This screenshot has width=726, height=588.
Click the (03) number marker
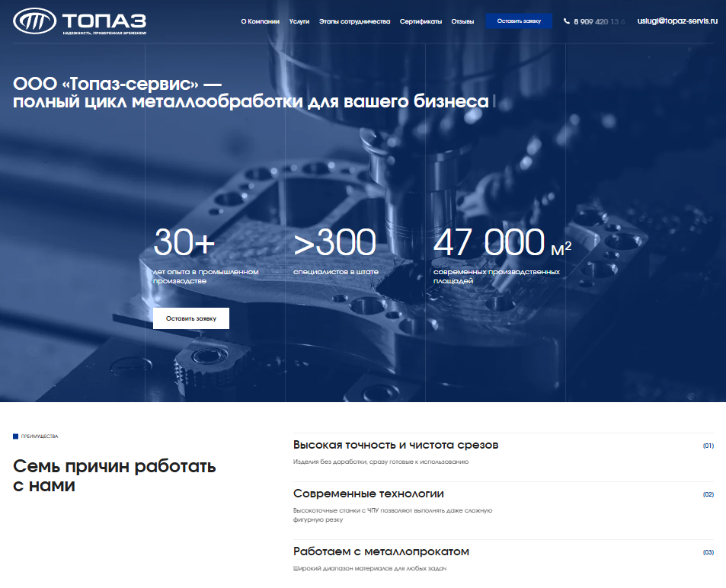tap(708, 552)
